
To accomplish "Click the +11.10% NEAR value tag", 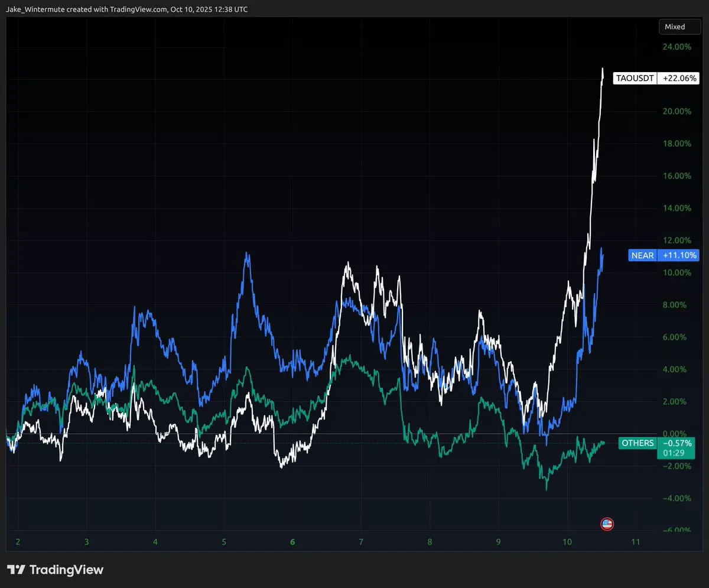I will 679,255.
